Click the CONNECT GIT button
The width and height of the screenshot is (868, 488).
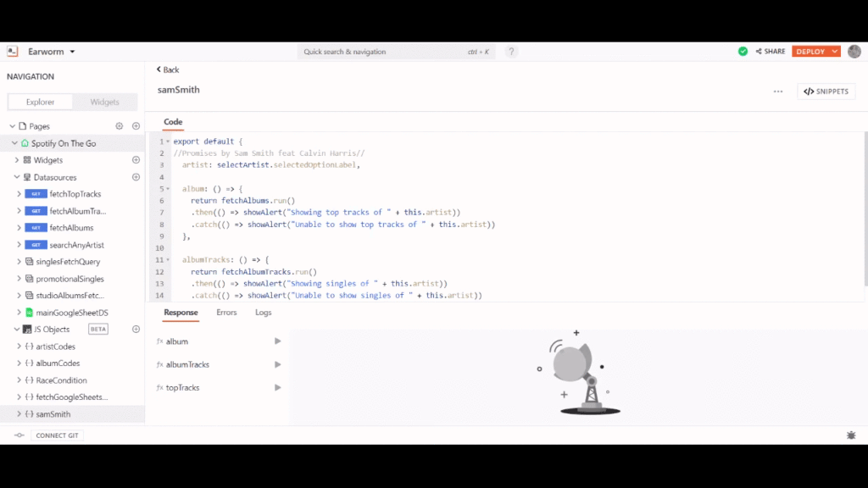point(57,435)
